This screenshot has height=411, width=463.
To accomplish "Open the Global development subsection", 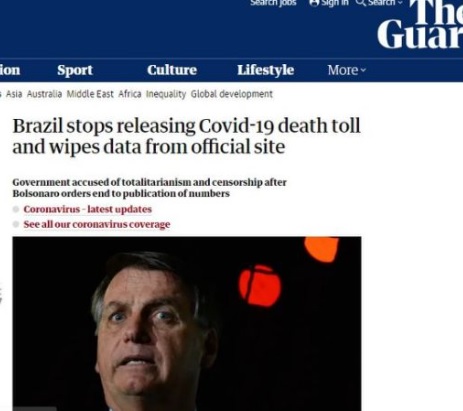I will pos(232,94).
